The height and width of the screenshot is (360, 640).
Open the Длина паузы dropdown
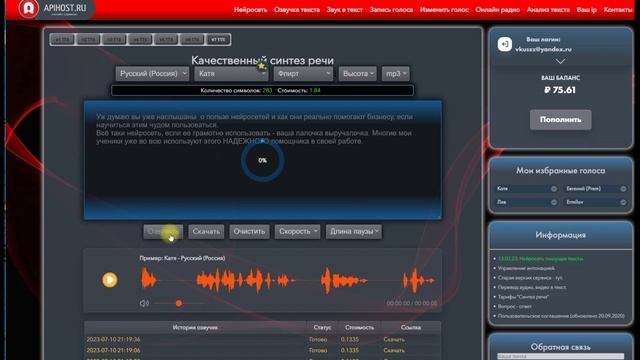(x=354, y=231)
